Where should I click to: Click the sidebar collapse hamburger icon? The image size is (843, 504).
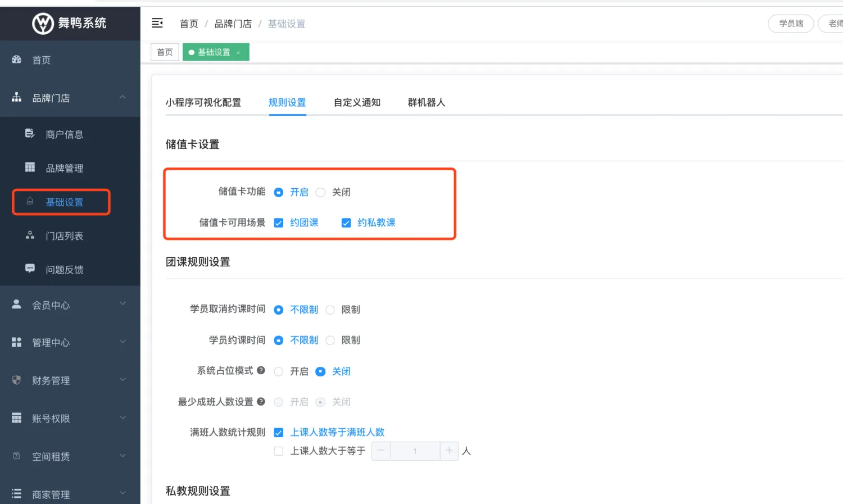(157, 23)
